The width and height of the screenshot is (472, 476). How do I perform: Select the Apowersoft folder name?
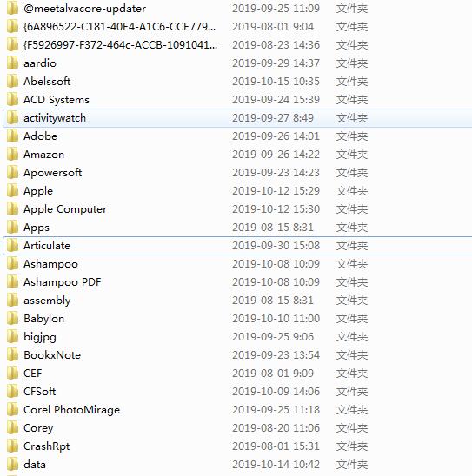52,173
